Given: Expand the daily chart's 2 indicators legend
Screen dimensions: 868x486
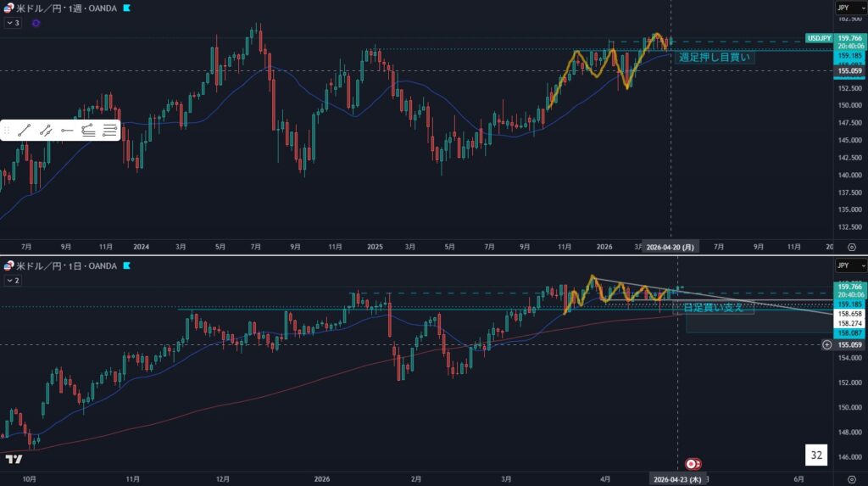Looking at the screenshot, I should [x=12, y=280].
